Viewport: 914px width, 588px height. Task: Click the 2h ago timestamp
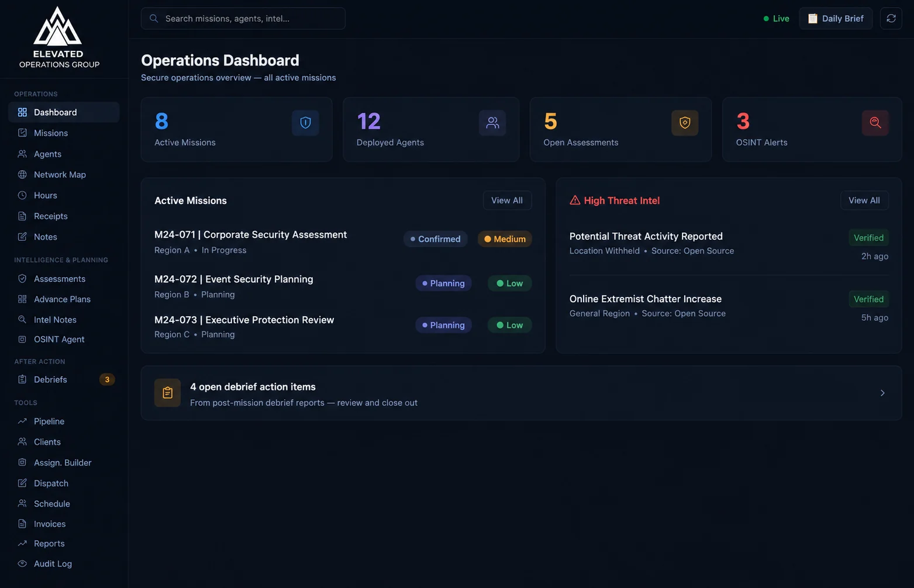pos(874,256)
